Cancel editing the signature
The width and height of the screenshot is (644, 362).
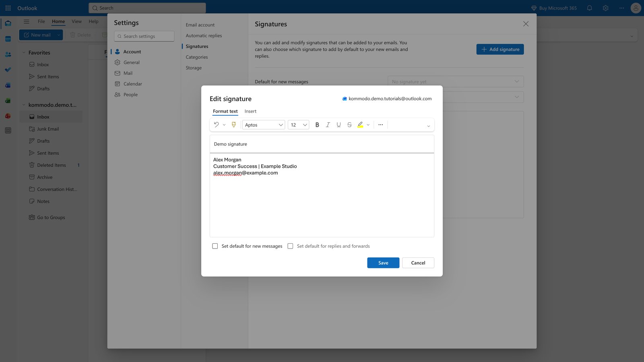[418, 263]
